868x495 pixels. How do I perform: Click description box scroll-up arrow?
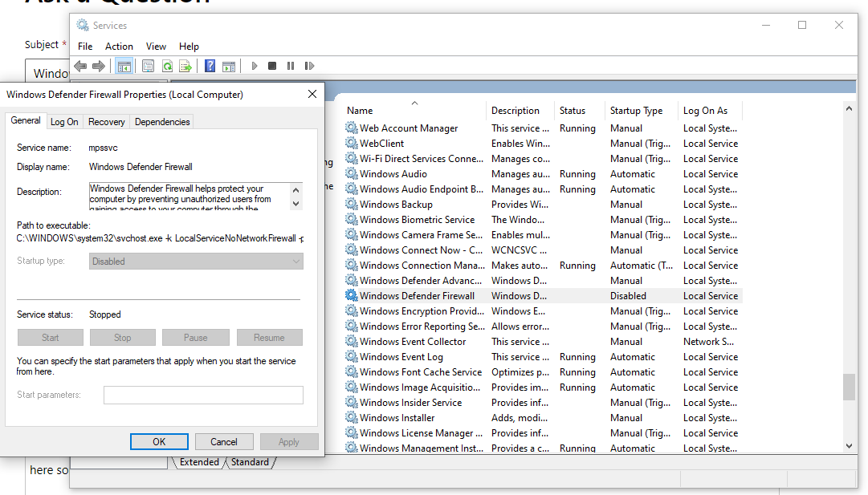coord(296,189)
